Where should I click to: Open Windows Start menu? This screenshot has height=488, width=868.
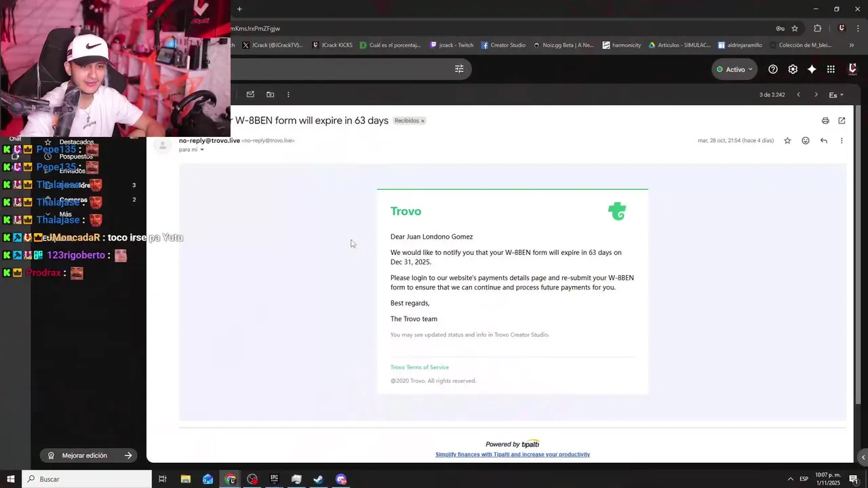(11, 479)
